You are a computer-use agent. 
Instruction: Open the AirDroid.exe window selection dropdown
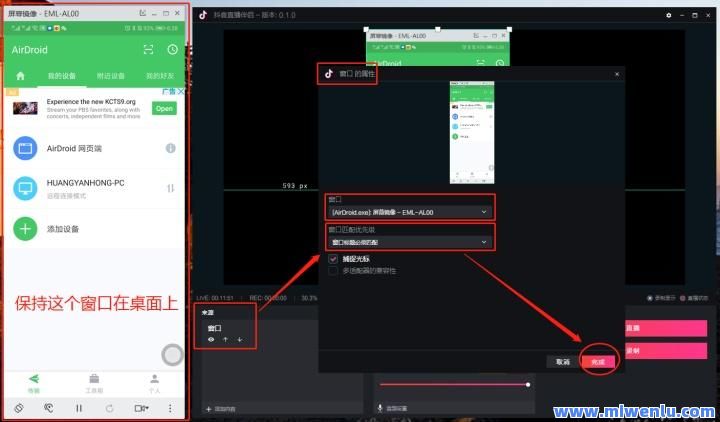(x=411, y=212)
